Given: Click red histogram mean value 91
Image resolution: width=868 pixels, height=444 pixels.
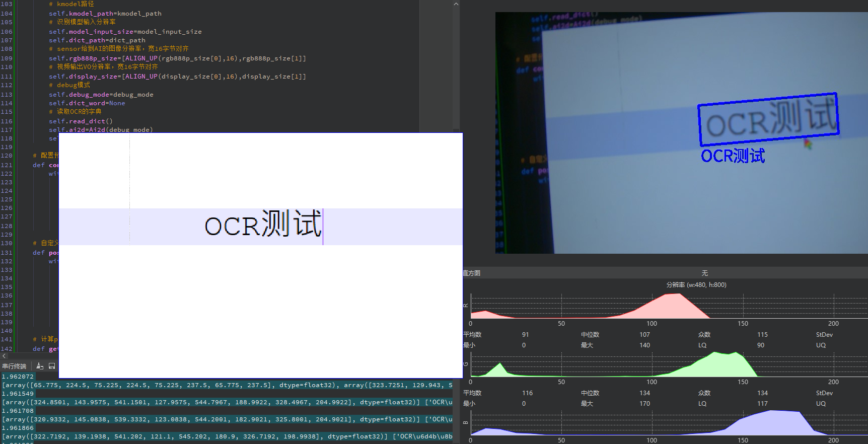Looking at the screenshot, I should tap(526, 335).
